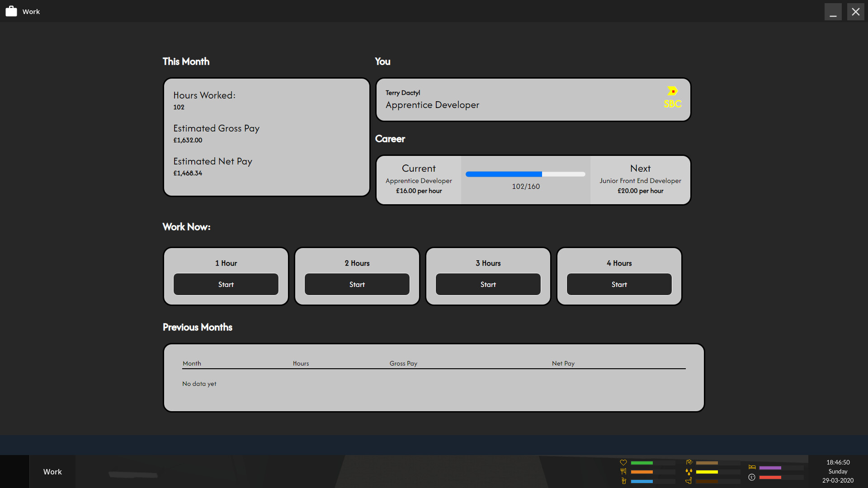Image resolution: width=868 pixels, height=488 pixels.
Task: Click Estimated Gross Pay value £1,632.00
Action: (x=188, y=140)
